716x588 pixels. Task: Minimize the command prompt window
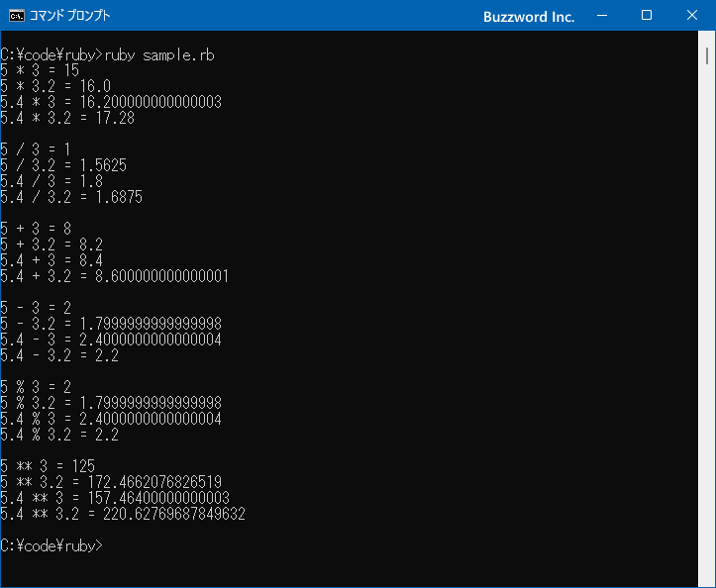pyautogui.click(x=602, y=16)
